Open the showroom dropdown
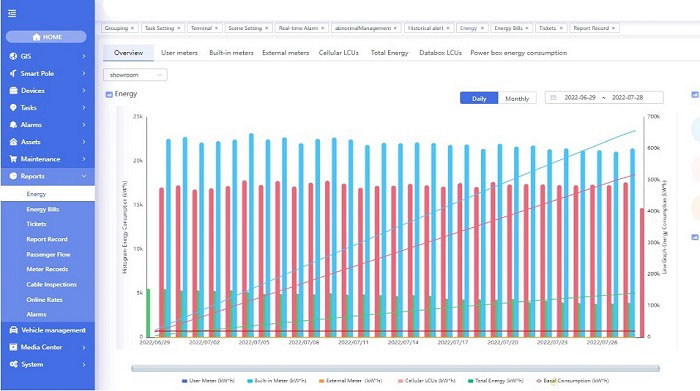 [135, 75]
